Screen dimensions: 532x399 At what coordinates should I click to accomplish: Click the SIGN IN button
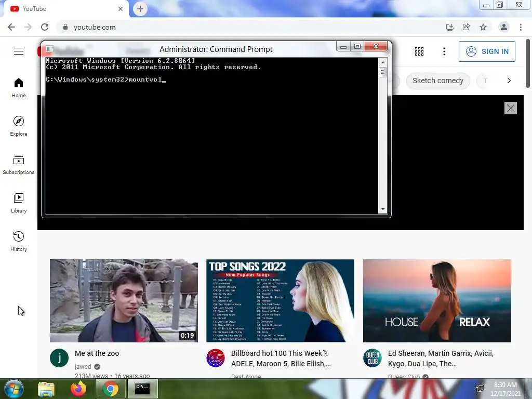click(487, 51)
